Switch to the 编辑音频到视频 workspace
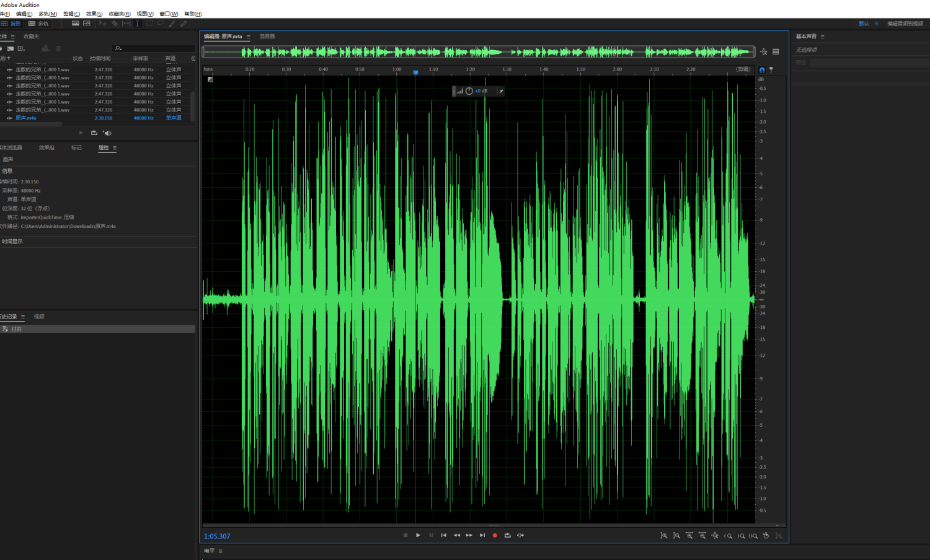 905,24
